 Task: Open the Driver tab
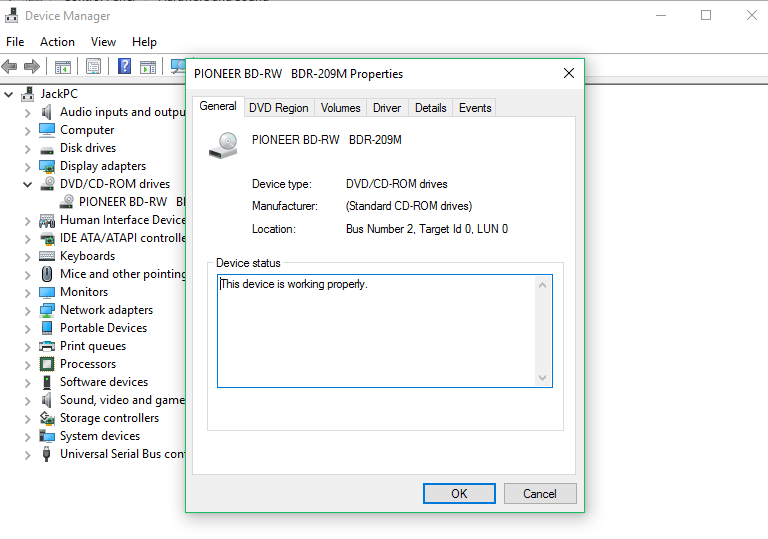(387, 108)
